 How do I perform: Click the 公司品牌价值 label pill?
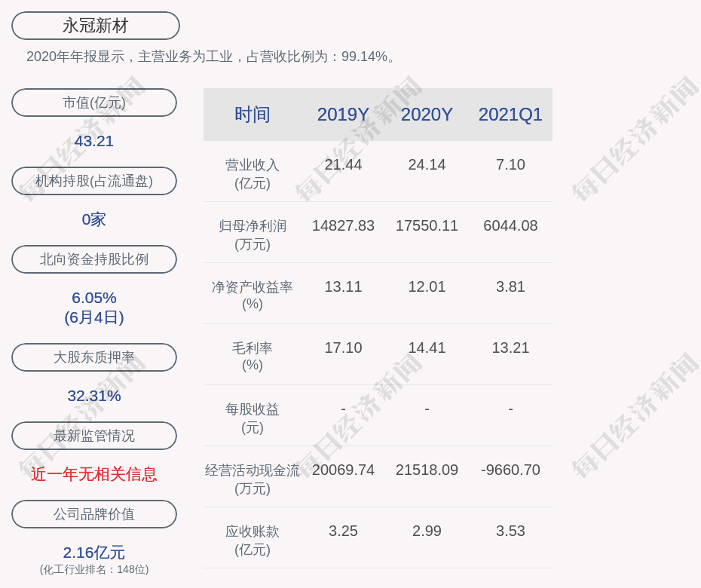click(x=94, y=514)
